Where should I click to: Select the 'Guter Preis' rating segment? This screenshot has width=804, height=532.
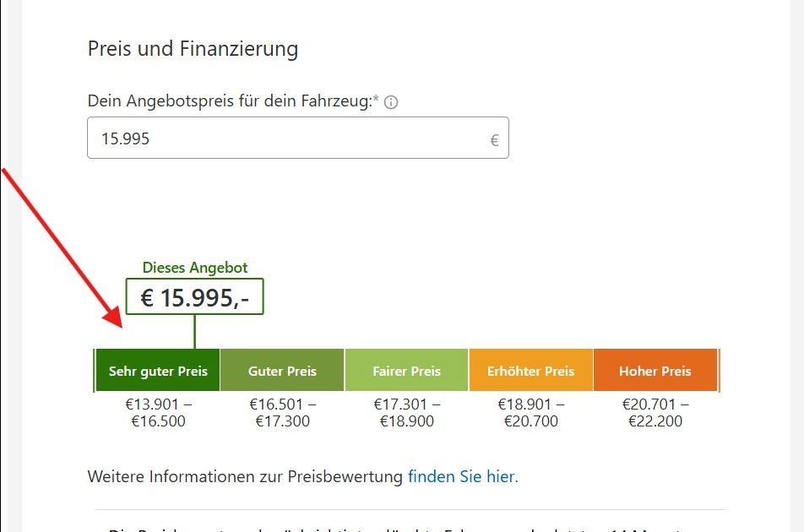tap(282, 371)
